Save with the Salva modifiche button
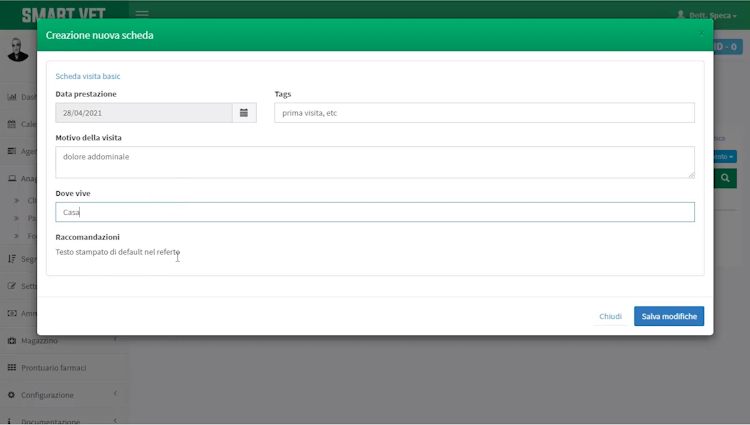Screen dimensions: 750x425 click(x=669, y=316)
